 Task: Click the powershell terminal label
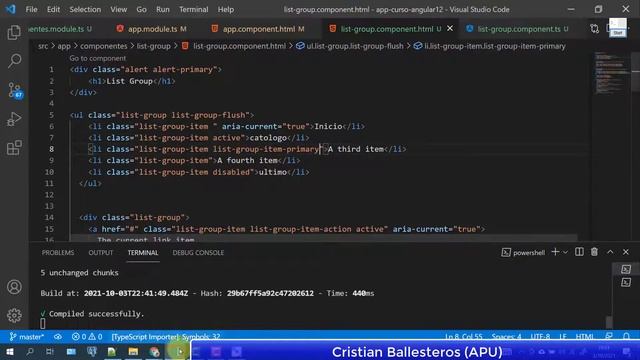click(523, 253)
